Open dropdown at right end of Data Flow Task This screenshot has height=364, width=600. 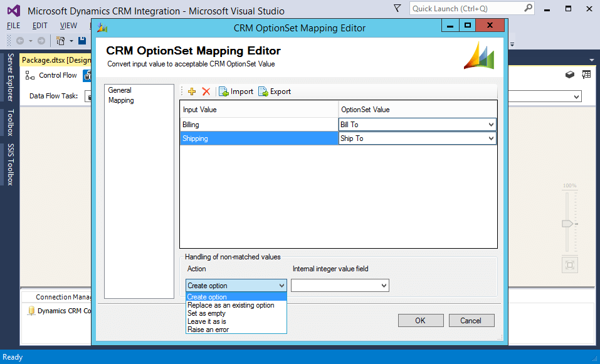[x=576, y=96]
